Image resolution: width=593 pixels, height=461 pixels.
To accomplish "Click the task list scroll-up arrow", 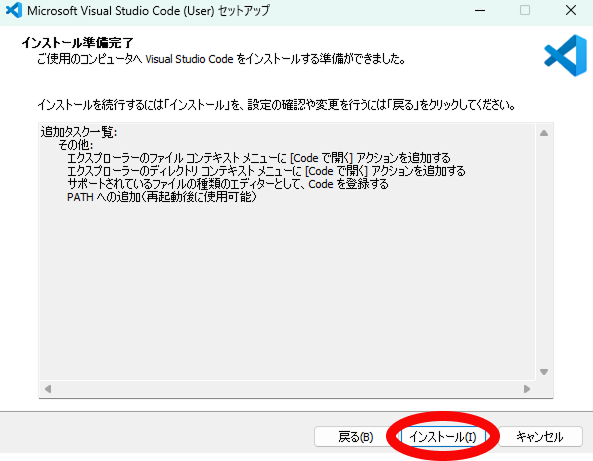I will 544,133.
